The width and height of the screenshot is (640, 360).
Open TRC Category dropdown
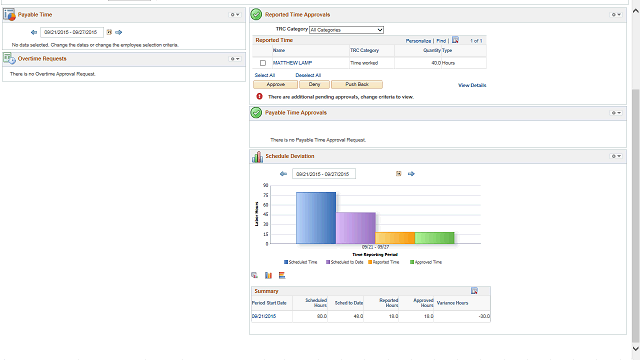click(346, 30)
